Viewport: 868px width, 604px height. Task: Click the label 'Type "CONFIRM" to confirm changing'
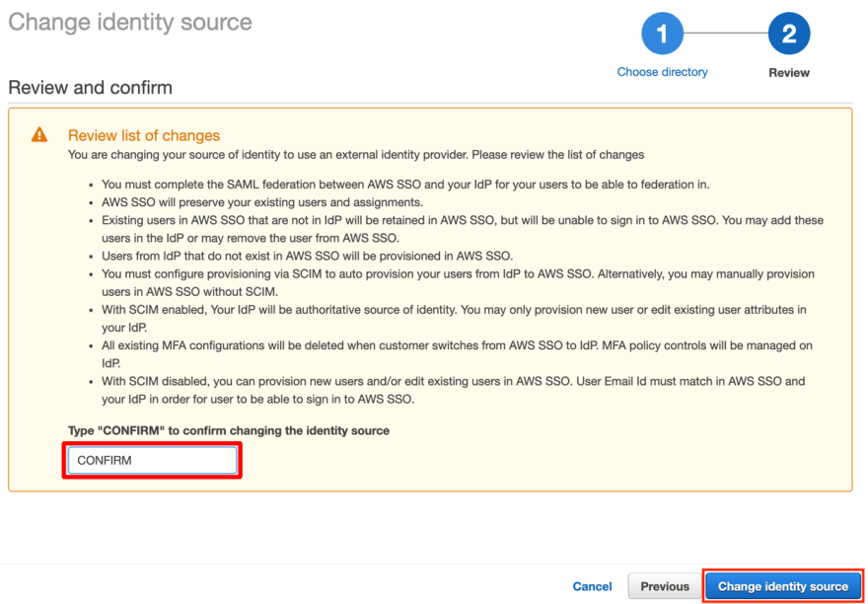click(x=229, y=430)
